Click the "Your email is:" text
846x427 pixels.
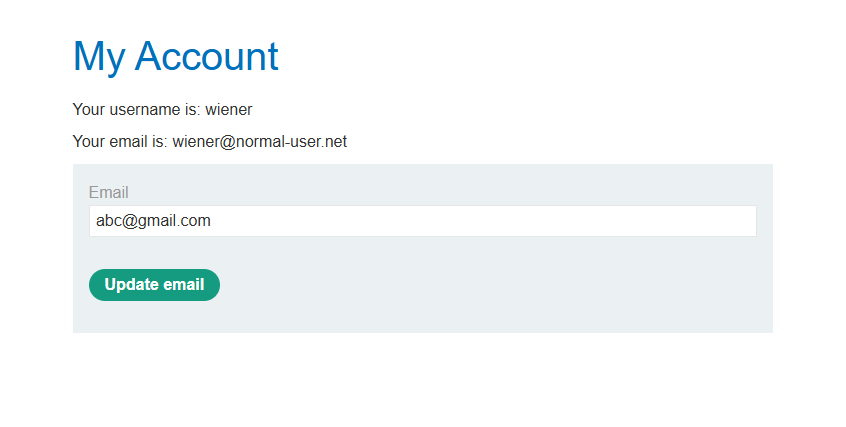(120, 142)
